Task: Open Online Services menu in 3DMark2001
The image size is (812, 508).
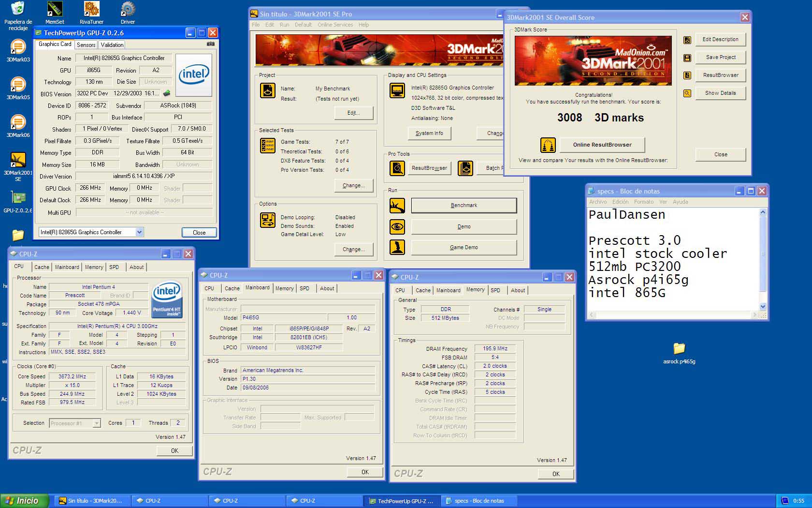Action: coord(335,25)
